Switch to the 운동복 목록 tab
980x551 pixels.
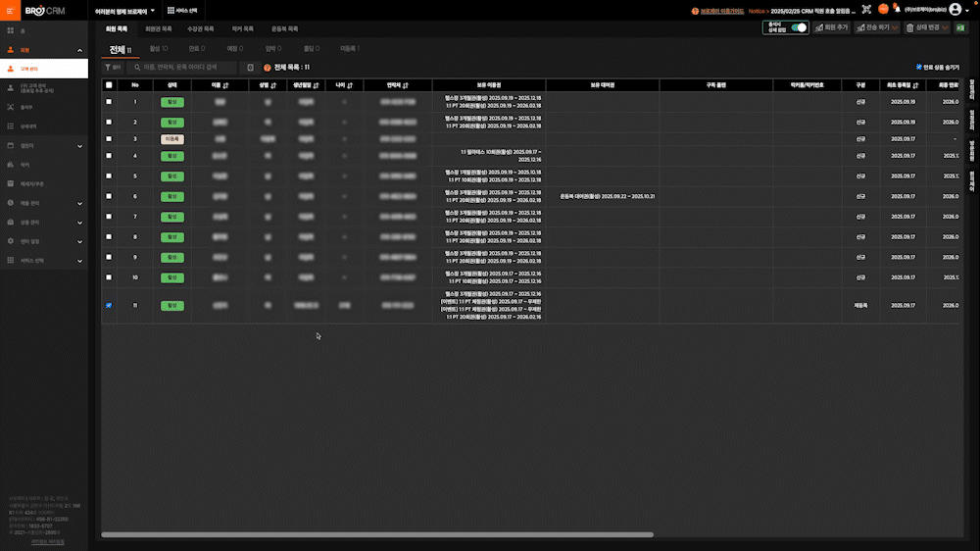click(284, 28)
